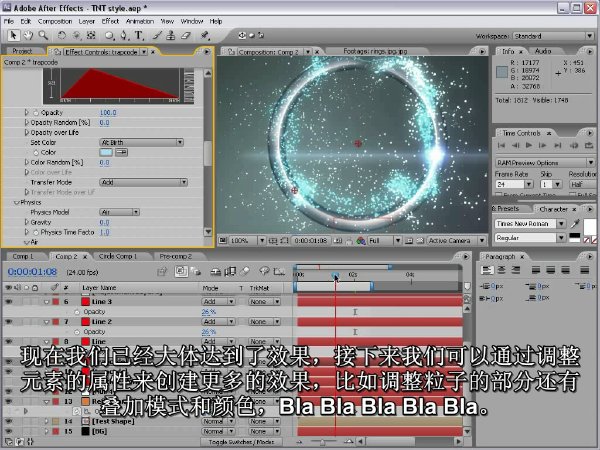Toggle Line 3 Opacity stopwatch
The image size is (600, 450).
[77, 312]
